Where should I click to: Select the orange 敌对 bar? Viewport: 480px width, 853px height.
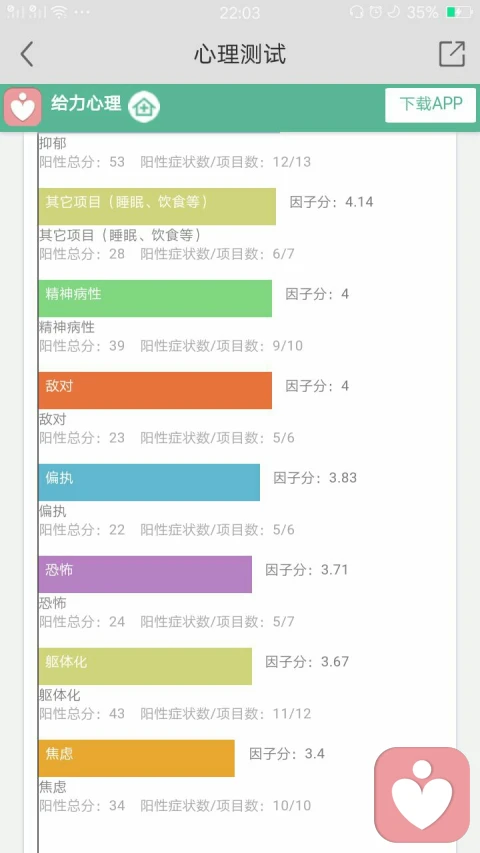pos(155,390)
